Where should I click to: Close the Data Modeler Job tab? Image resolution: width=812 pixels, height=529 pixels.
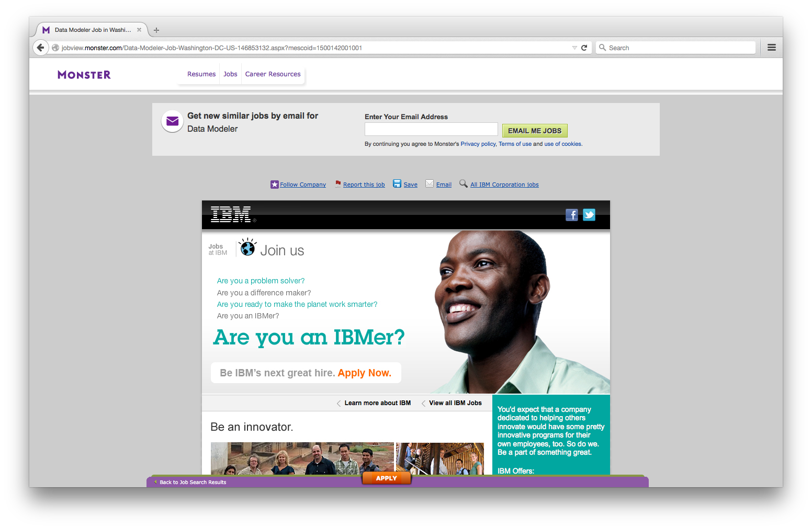(139, 30)
